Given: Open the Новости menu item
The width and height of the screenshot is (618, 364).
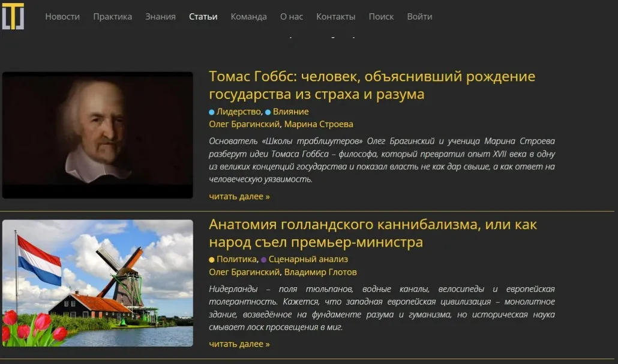Looking at the screenshot, I should coord(62,17).
